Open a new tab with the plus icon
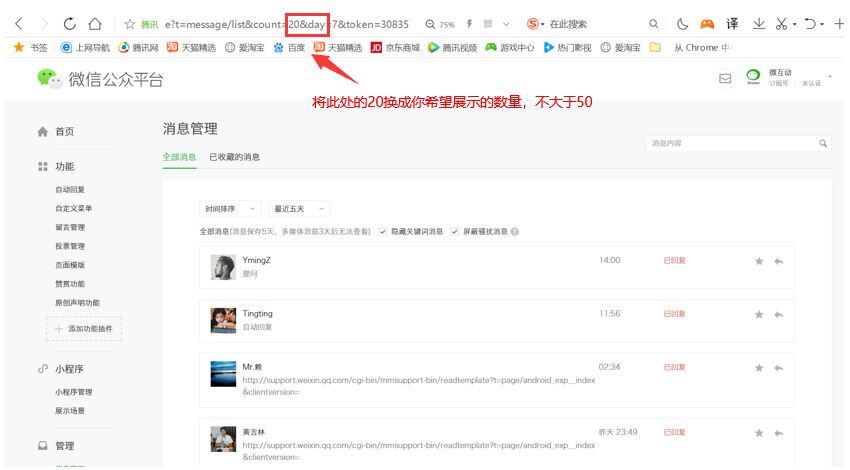 (x=839, y=24)
